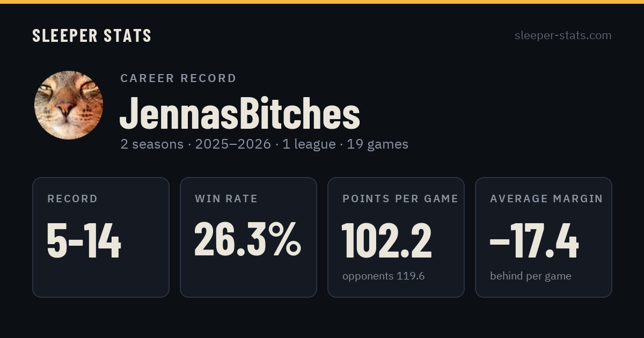Click the POINTS PER GAME label
Viewport: 644px width, 338px height.
tap(400, 199)
